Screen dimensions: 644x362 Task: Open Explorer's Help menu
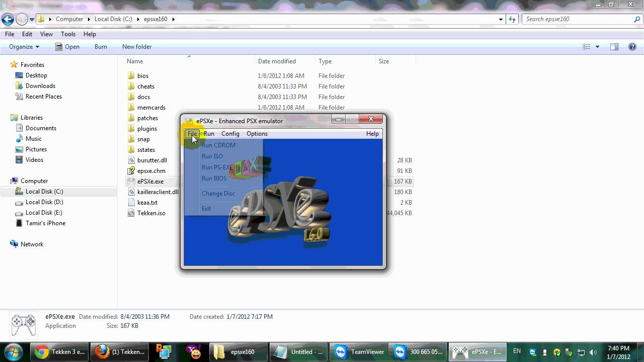90,34
